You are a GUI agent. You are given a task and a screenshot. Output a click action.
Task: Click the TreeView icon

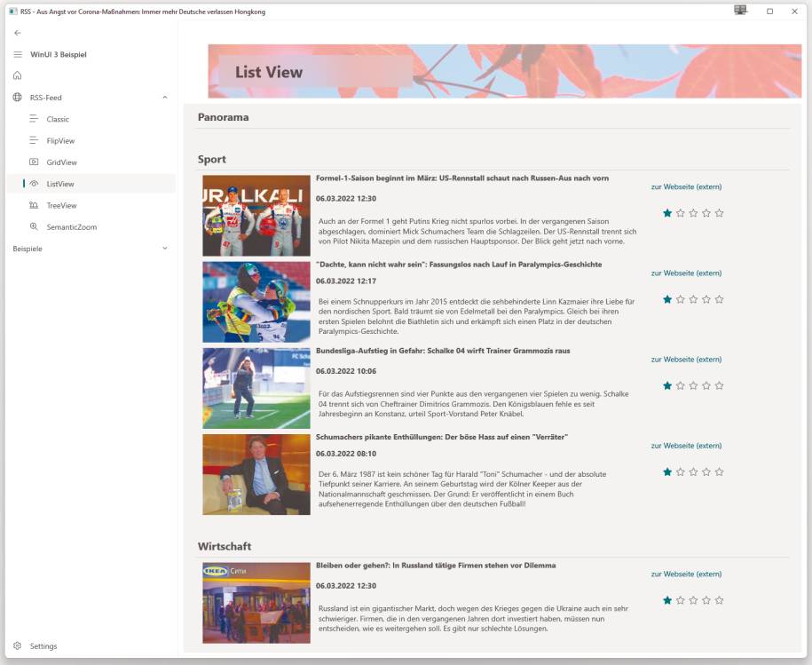pyautogui.click(x=34, y=206)
